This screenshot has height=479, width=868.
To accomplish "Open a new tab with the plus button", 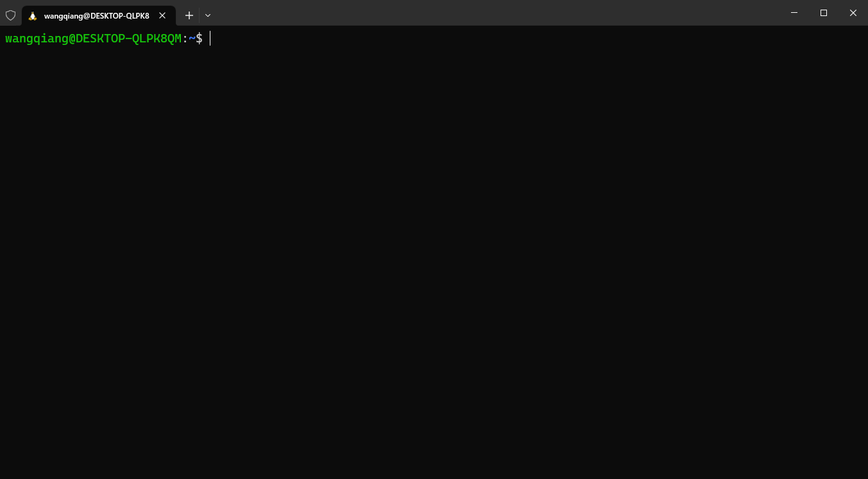I will 189,15.
